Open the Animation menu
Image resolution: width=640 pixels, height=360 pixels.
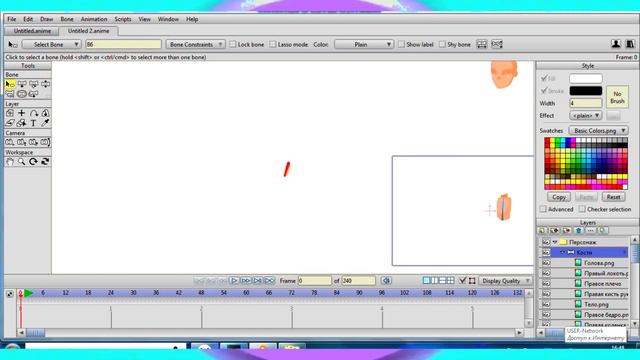point(94,19)
